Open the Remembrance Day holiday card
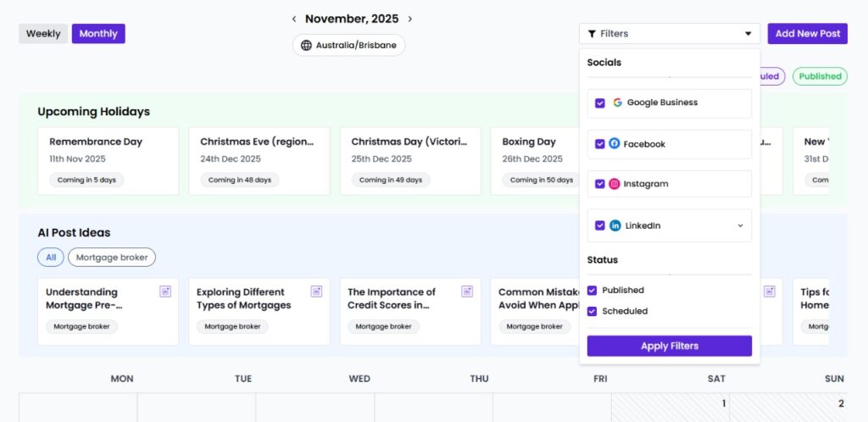 [108, 161]
